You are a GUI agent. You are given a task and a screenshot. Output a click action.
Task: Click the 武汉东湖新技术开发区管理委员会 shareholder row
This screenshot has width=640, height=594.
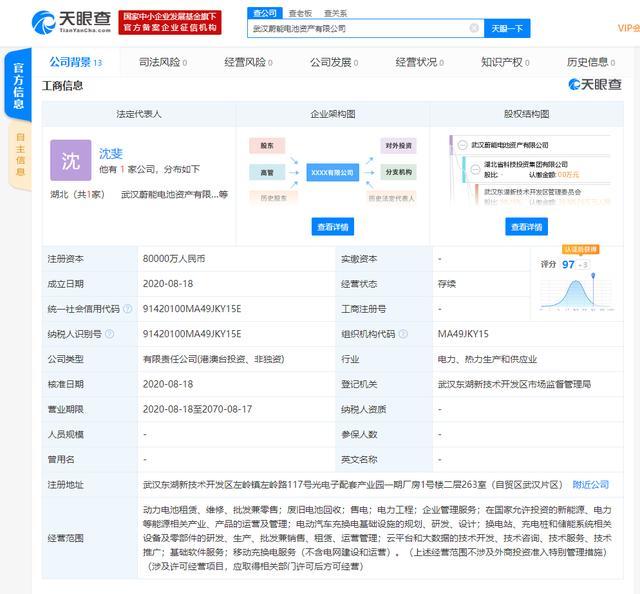[532, 191]
